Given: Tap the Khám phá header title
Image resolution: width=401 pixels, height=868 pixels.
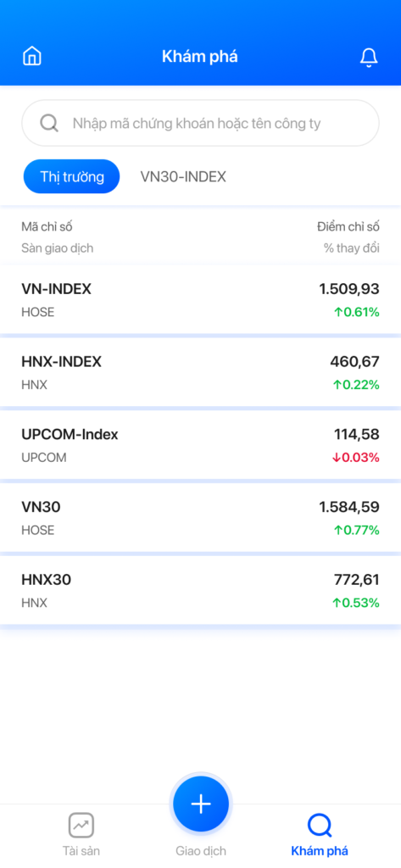Looking at the screenshot, I should pyautogui.click(x=200, y=57).
